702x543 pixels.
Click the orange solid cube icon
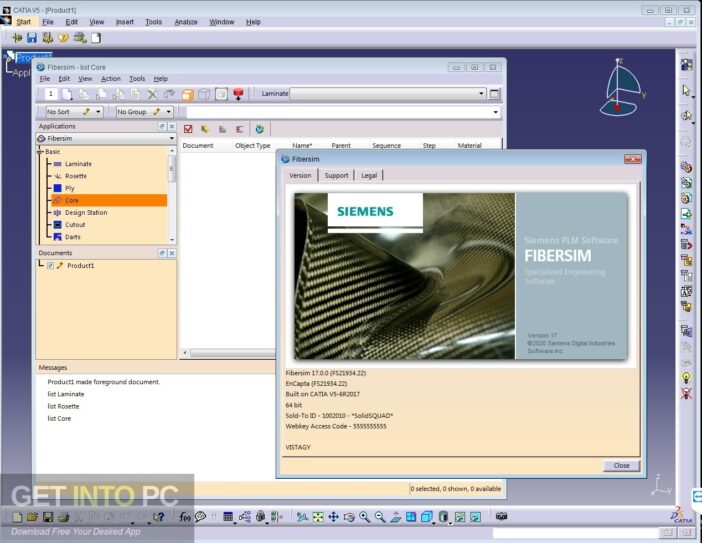188,94
